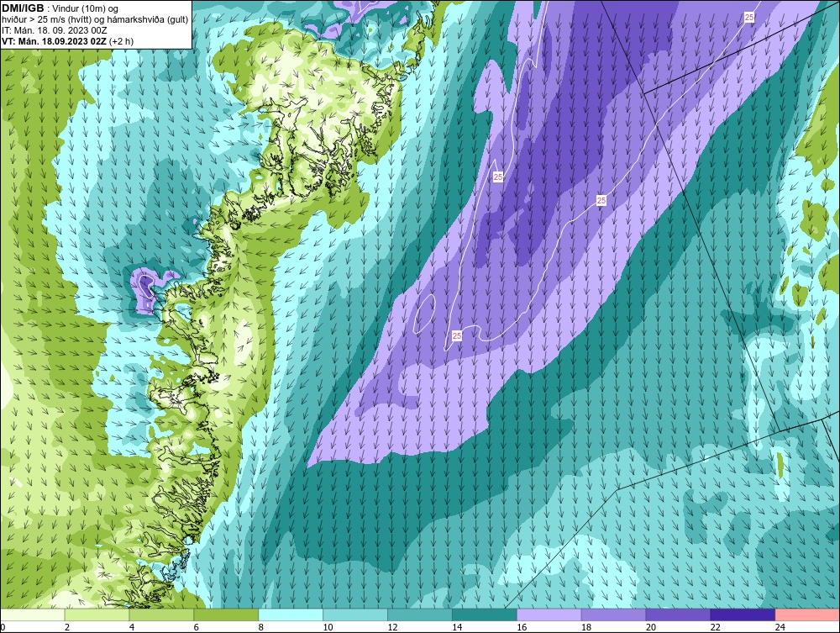
Task: Click the 'IT: Mán. 18. 09. 2023 00Z' line
Action: tap(55, 30)
